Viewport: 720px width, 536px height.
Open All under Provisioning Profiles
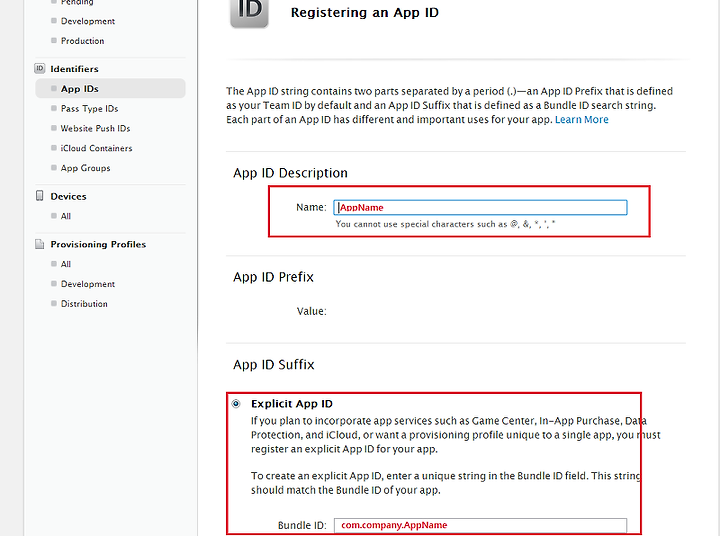coord(66,264)
